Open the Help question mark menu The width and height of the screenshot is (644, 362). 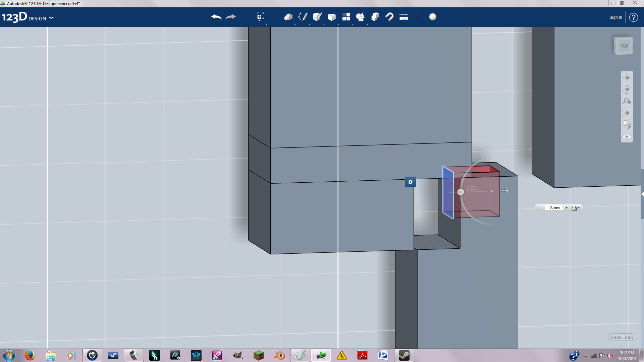tap(633, 17)
